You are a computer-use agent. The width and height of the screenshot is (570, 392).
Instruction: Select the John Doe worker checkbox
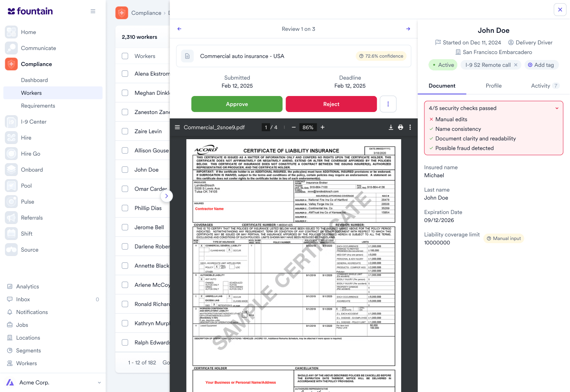125,170
